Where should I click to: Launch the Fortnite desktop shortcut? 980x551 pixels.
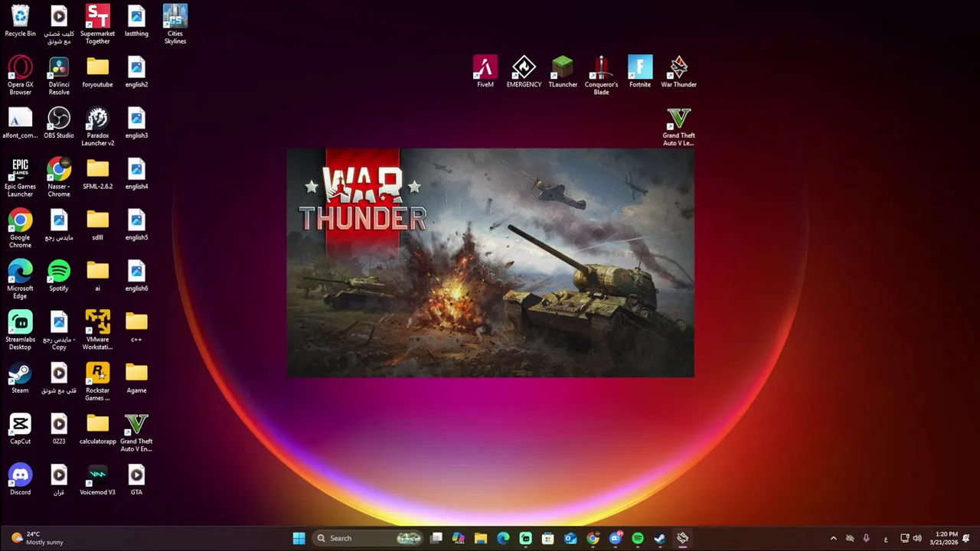tap(640, 72)
